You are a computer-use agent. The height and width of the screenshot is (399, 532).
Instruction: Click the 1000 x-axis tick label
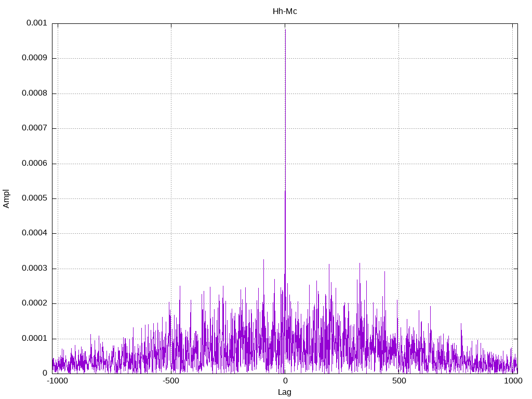click(x=513, y=381)
